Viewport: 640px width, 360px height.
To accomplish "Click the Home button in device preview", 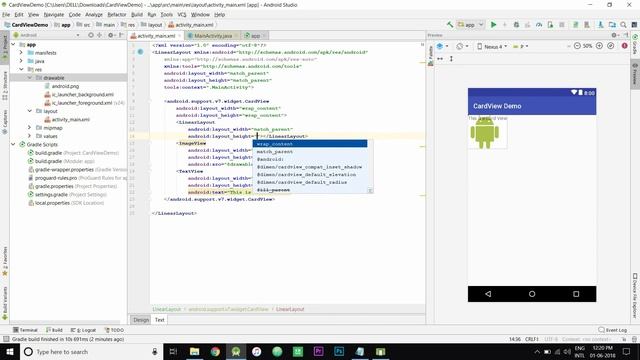I will [532, 294].
